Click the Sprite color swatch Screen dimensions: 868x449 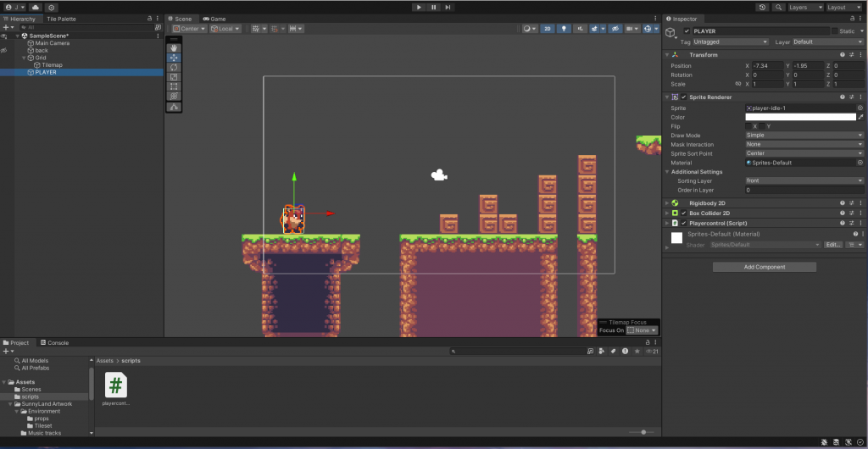point(800,117)
